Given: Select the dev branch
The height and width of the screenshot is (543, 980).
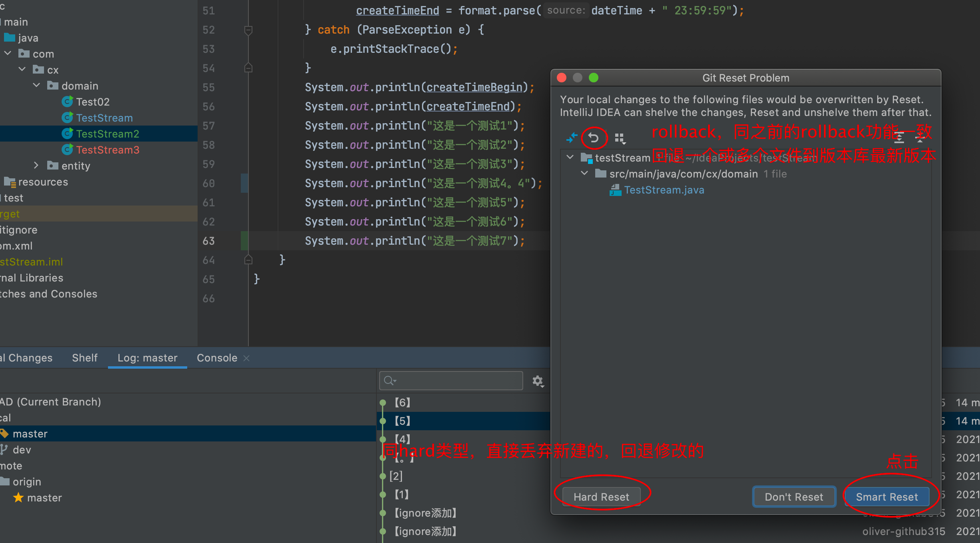Looking at the screenshot, I should pyautogui.click(x=22, y=449).
